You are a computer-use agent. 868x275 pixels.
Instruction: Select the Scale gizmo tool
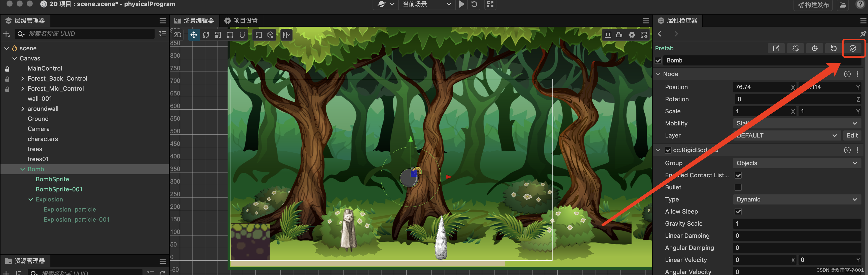218,35
